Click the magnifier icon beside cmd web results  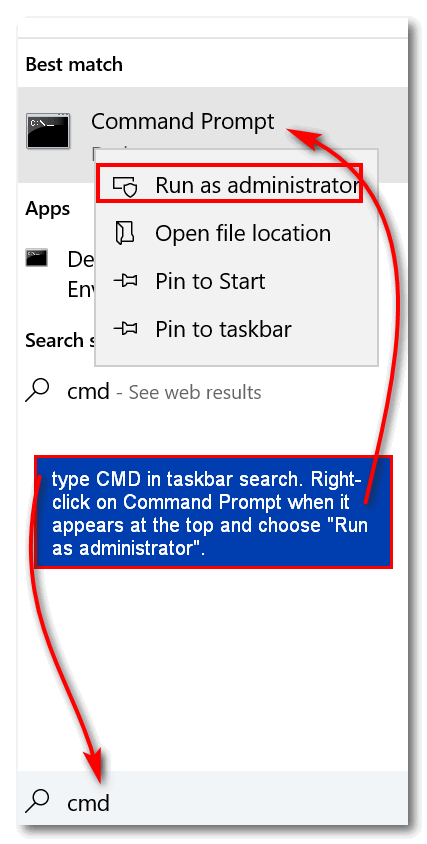coord(37,390)
